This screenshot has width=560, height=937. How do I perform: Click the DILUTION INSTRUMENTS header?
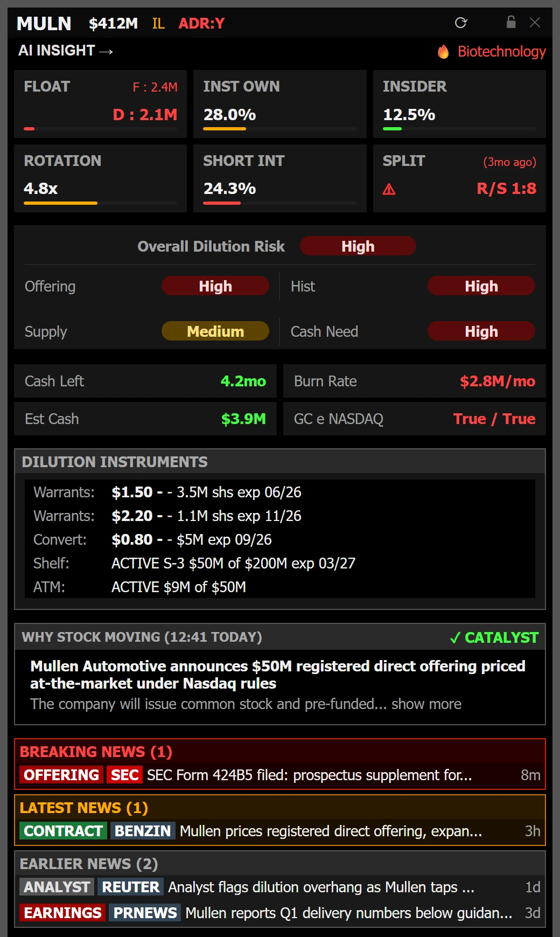coord(280,462)
